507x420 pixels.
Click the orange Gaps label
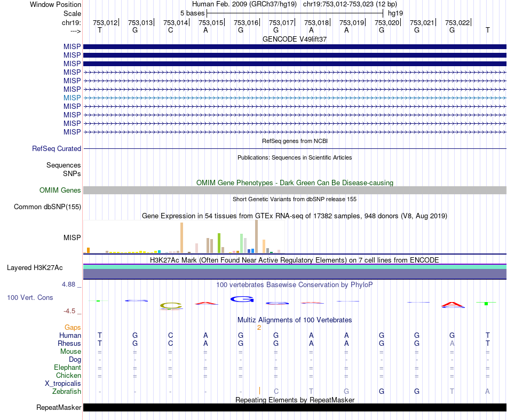click(73, 328)
